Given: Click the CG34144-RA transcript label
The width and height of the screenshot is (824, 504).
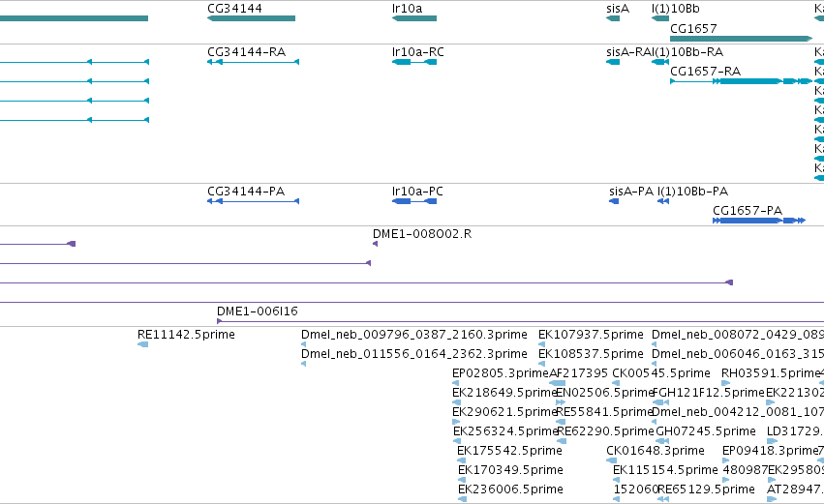Looking at the screenshot, I should point(247,52).
